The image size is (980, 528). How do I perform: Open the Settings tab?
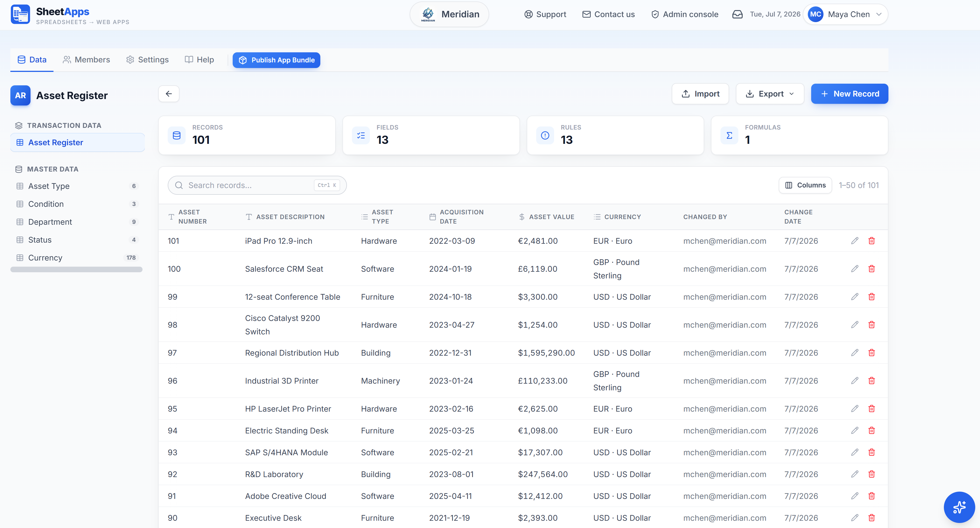coord(147,60)
